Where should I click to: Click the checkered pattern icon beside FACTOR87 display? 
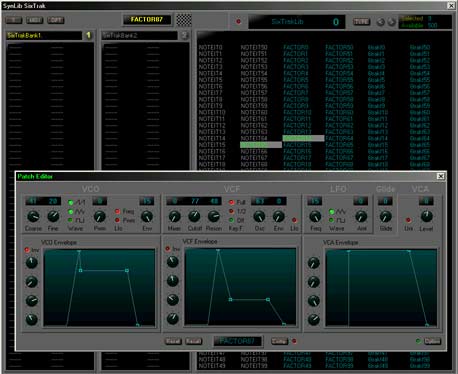[184, 20]
